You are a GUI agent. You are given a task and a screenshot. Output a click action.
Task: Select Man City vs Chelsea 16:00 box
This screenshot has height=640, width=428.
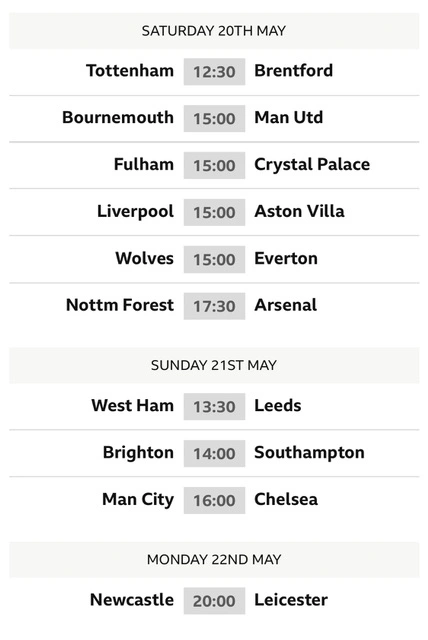pos(214,500)
